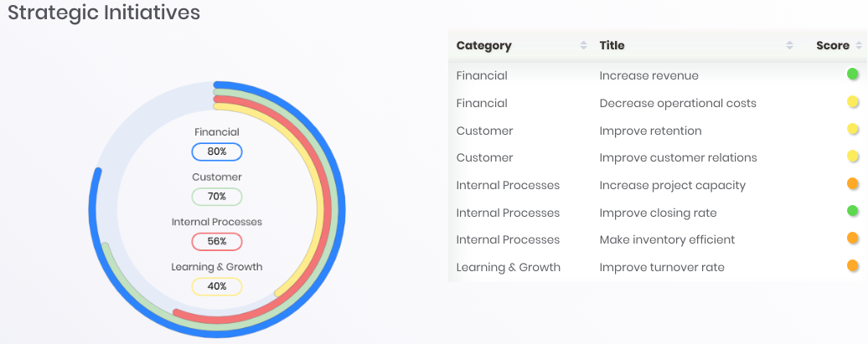Click orange score dot for Improve turnover rate

[x=853, y=266]
